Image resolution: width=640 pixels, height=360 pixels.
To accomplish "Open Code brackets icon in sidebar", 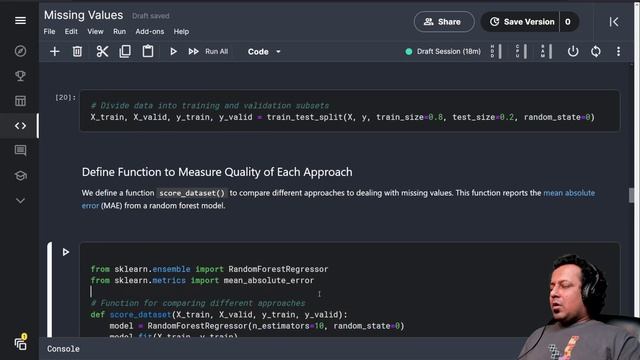I will click(x=20, y=126).
